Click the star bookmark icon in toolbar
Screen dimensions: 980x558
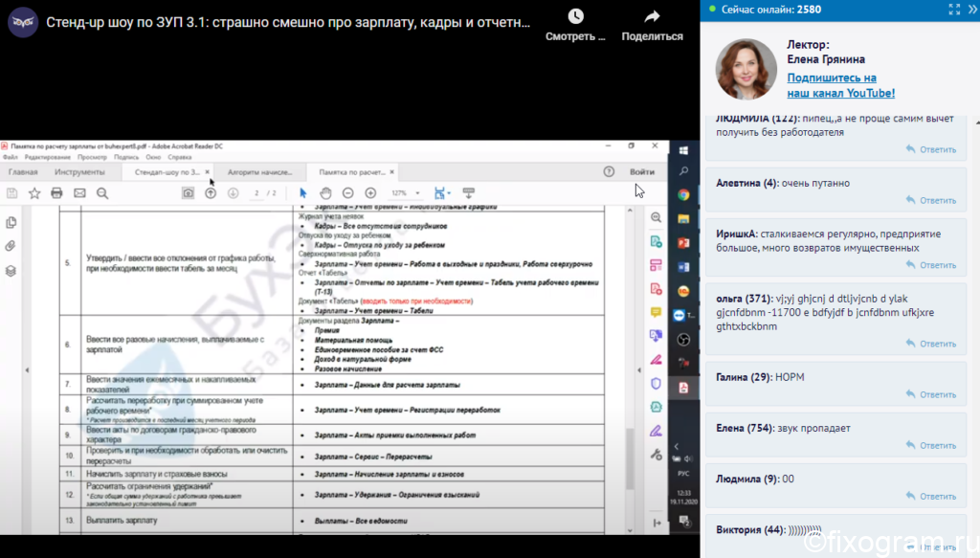pyautogui.click(x=34, y=193)
